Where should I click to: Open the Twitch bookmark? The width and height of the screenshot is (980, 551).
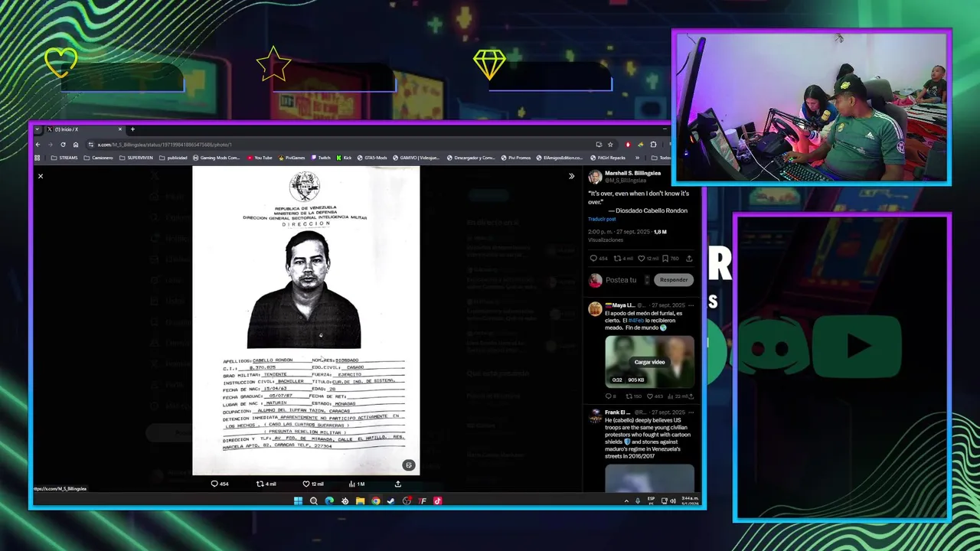321,158
